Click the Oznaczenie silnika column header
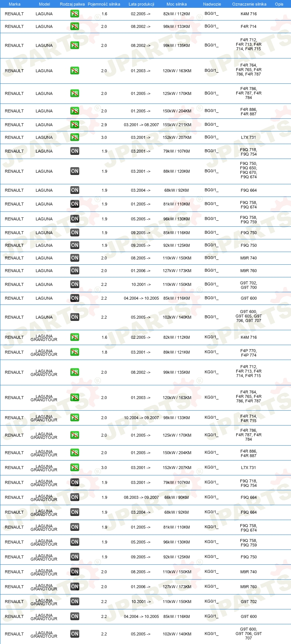This screenshot has width=291, height=644. pos(249,4)
